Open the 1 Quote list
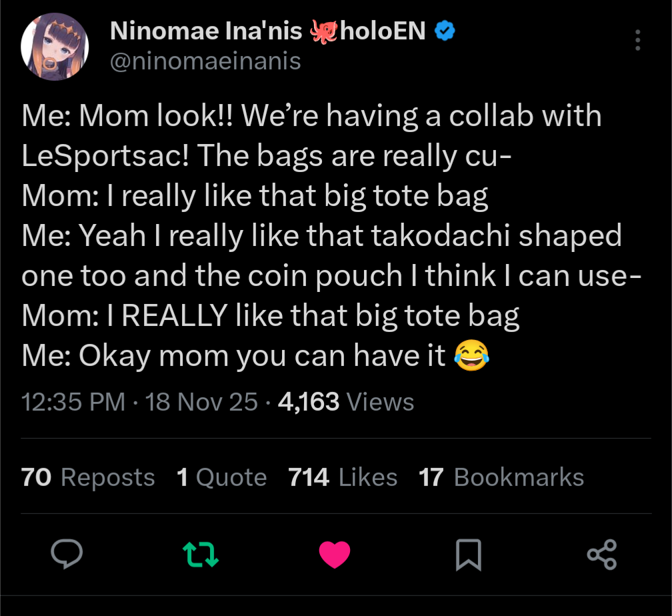This screenshot has height=616, width=672. pos(221,477)
